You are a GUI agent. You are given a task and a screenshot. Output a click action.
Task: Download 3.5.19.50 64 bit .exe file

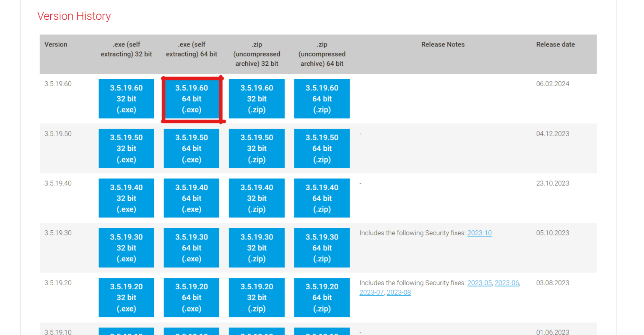pyautogui.click(x=192, y=149)
